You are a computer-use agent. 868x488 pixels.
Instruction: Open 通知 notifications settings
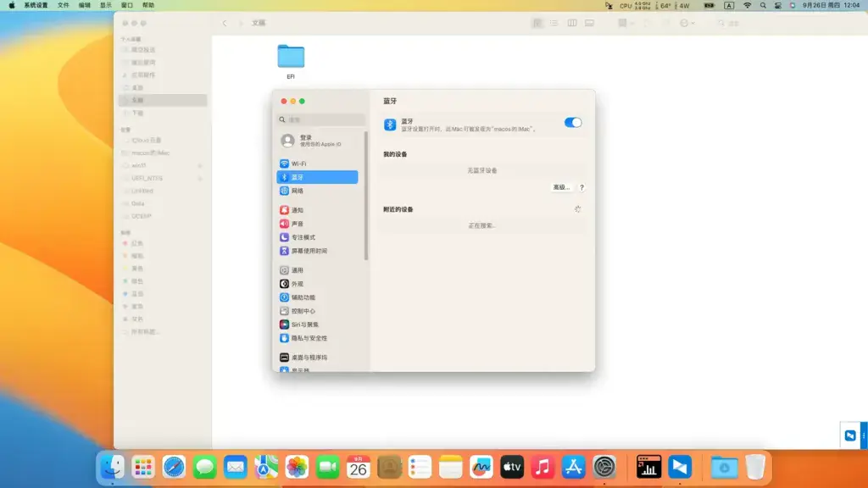[x=317, y=210]
